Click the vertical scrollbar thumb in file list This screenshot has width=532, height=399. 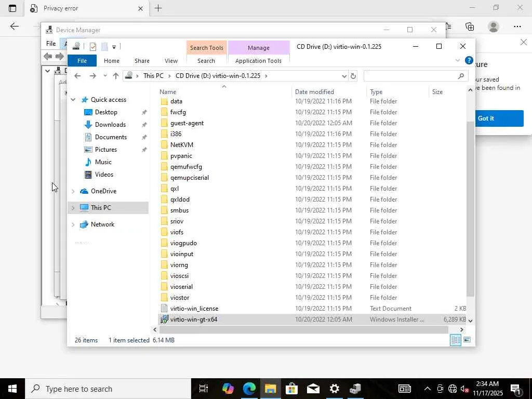pyautogui.click(x=470, y=209)
